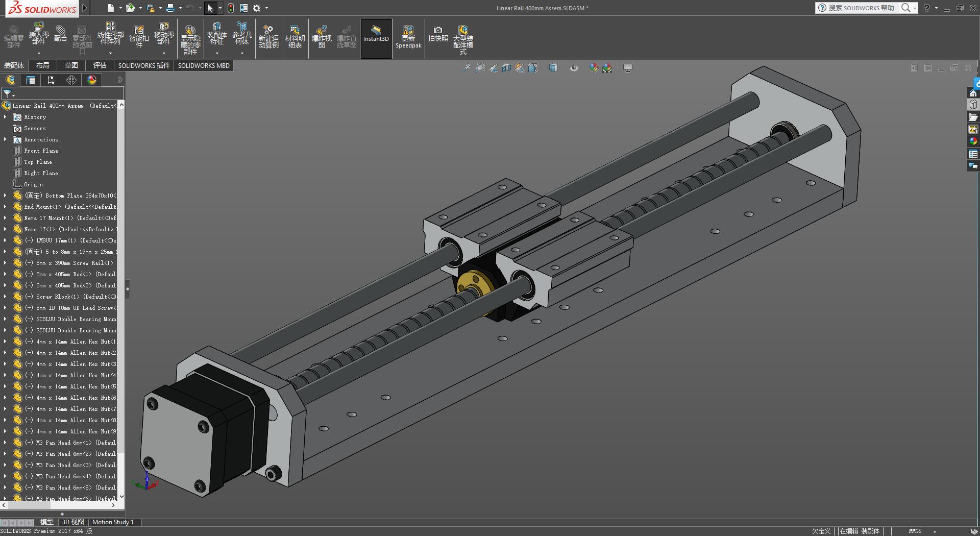Expand History in the FeatureManager tree
This screenshot has height=536, width=980.
pos(5,117)
